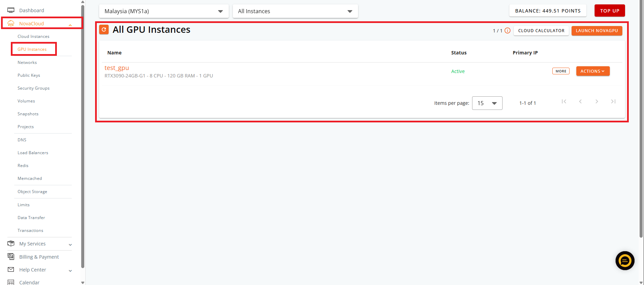Viewport: 644px width, 285px height.
Task: Go to first page pagination icon
Action: [564, 101]
